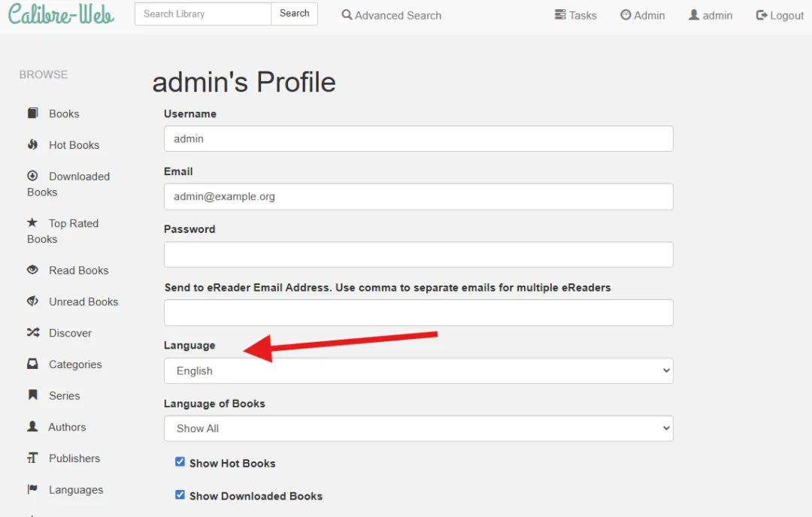Click the Search Library text field

click(x=203, y=14)
